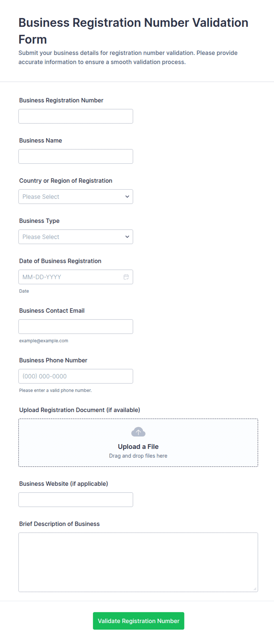Click the Business Registration Number input field

point(76,116)
